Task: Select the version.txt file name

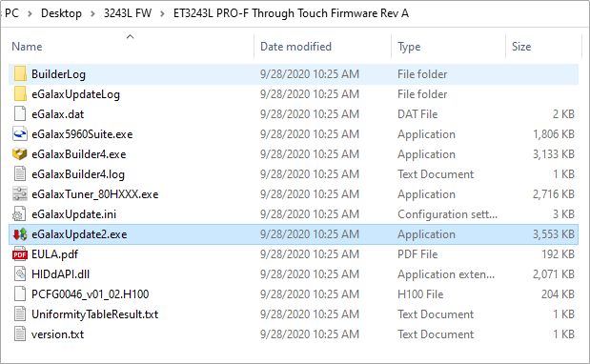Action: [57, 334]
